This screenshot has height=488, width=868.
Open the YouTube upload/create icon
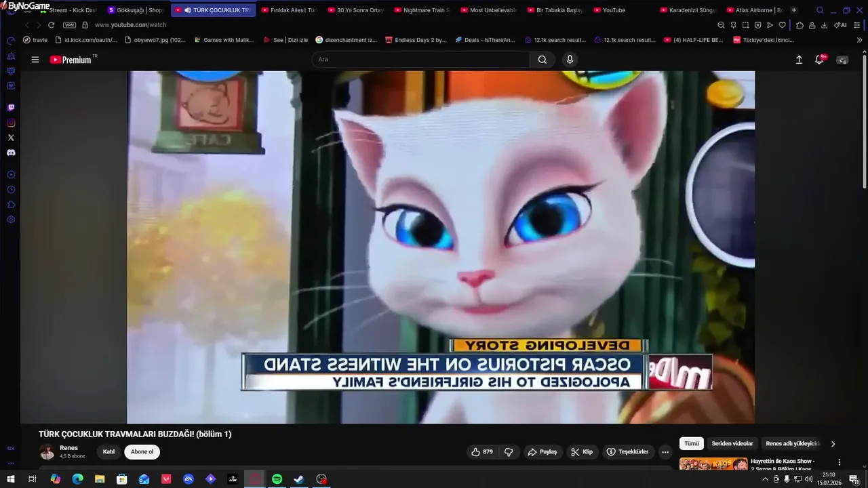(799, 60)
